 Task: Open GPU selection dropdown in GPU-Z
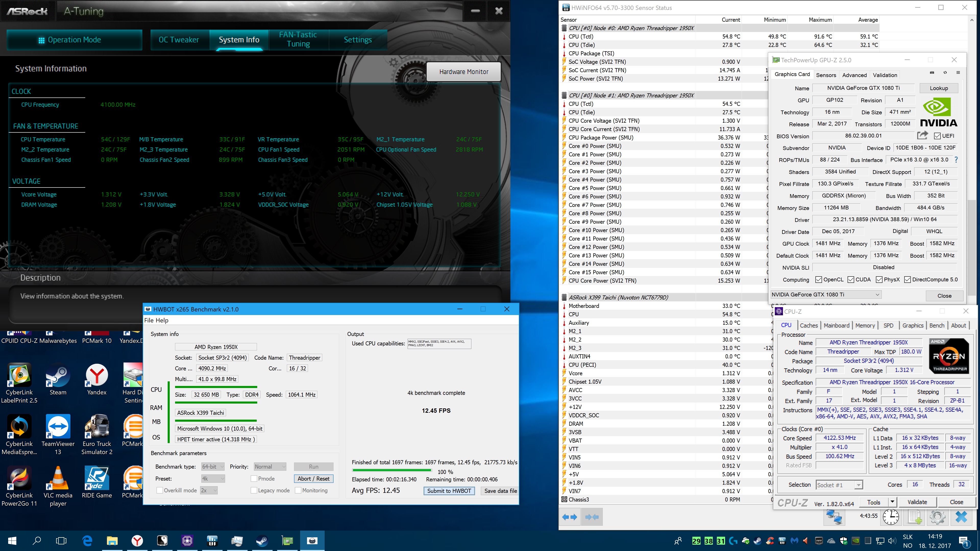[x=826, y=295]
